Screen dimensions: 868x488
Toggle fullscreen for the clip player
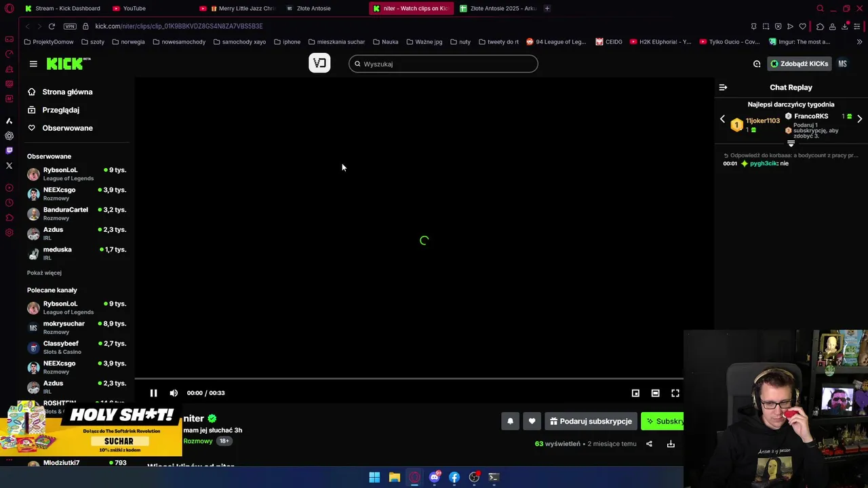point(675,393)
